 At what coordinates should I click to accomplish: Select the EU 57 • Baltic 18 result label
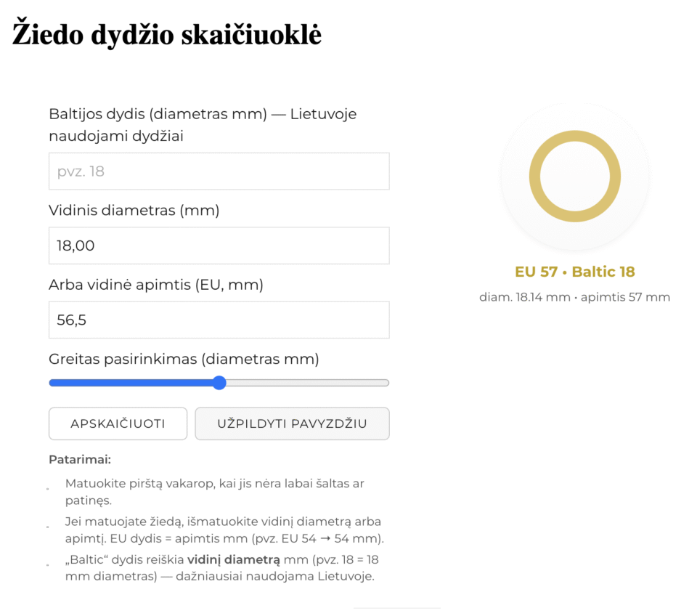point(574,272)
